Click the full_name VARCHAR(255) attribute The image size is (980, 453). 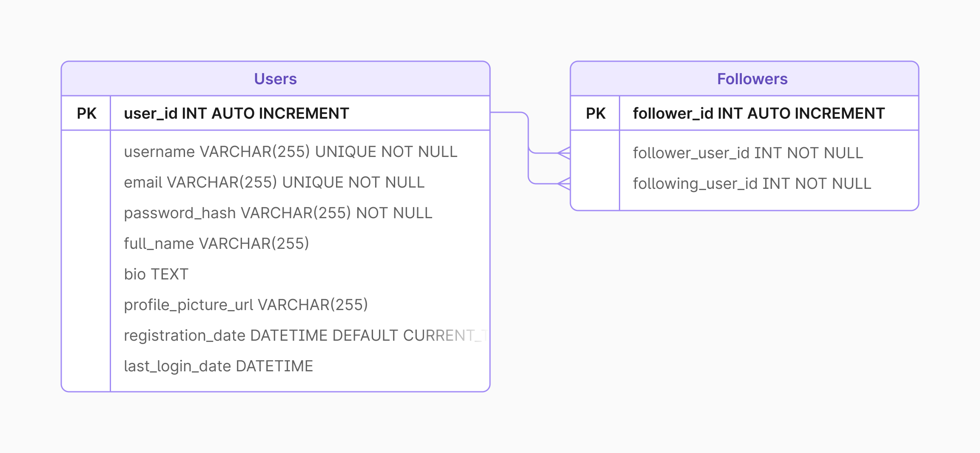coord(216,244)
